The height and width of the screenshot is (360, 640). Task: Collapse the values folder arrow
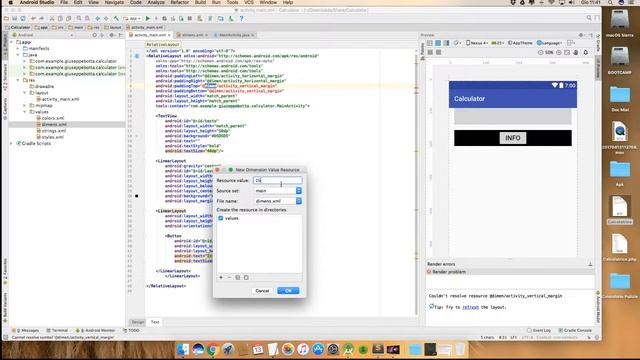24,112
